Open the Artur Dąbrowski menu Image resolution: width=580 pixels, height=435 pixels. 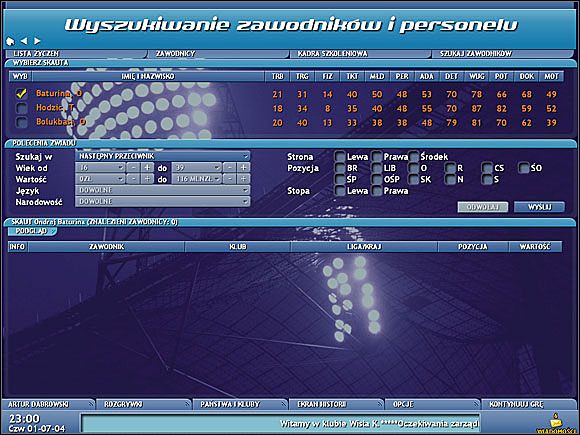tap(49, 404)
